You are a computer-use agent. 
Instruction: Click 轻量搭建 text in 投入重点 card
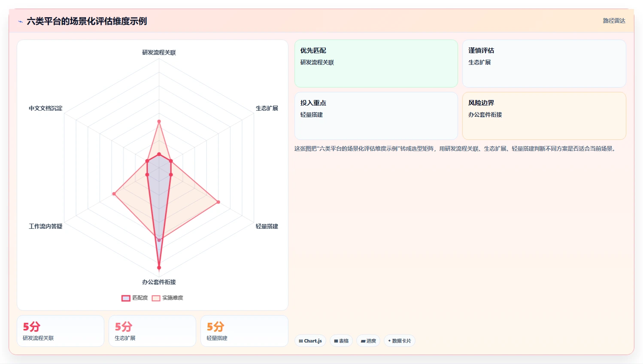pos(312,115)
